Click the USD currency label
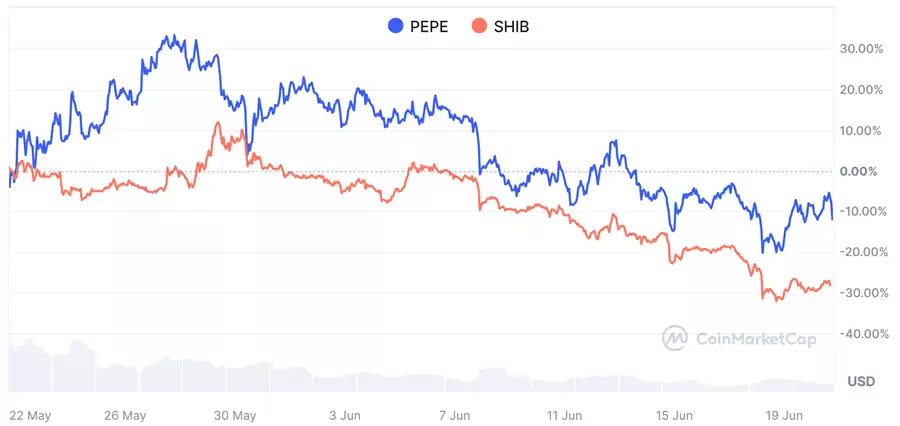Image resolution: width=900 pixels, height=426 pixels. pyautogui.click(x=861, y=382)
